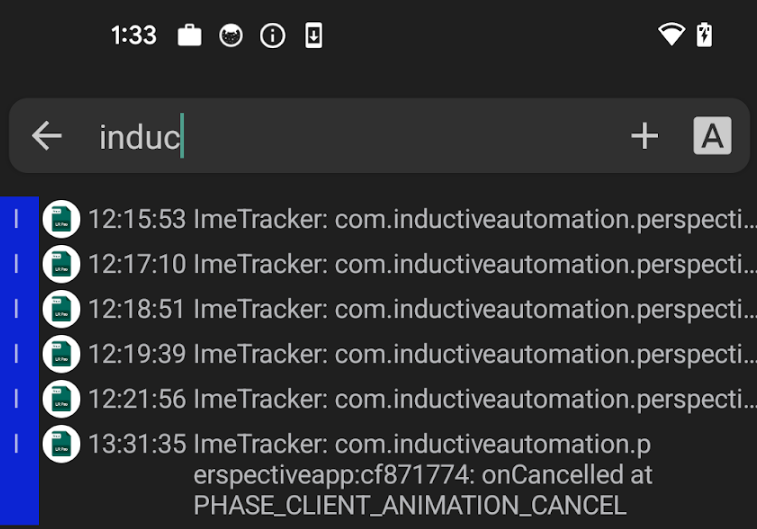Tap the blue info-level marker of the 12:15:53 entry
Screen dimensions: 757x529
pyautogui.click(x=17, y=219)
